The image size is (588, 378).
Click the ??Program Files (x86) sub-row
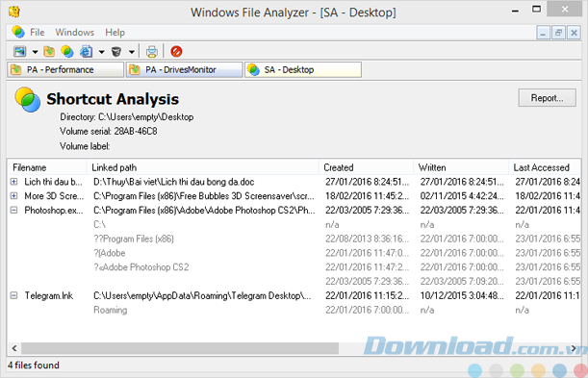pyautogui.click(x=134, y=239)
